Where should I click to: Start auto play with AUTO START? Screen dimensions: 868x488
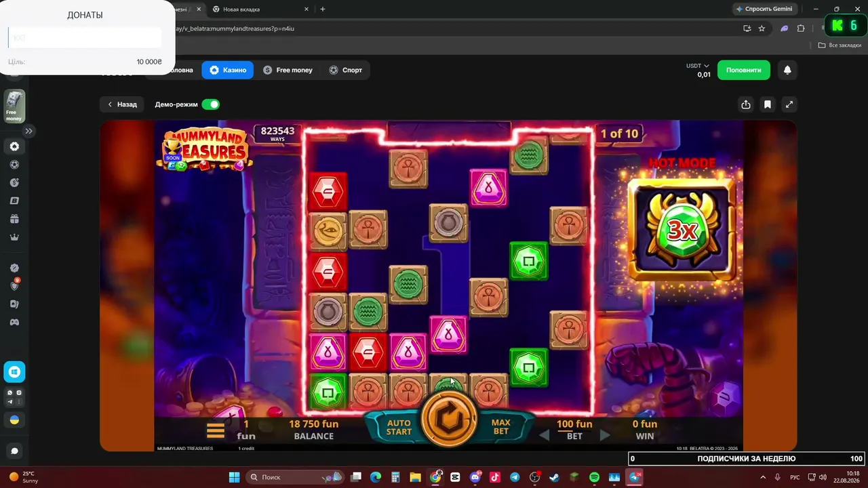pos(399,428)
